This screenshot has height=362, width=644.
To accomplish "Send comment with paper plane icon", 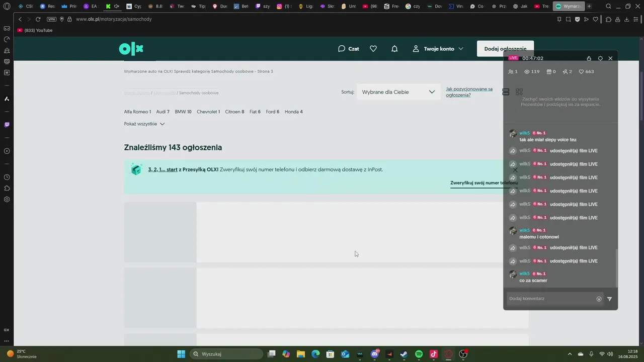I will [609, 299].
